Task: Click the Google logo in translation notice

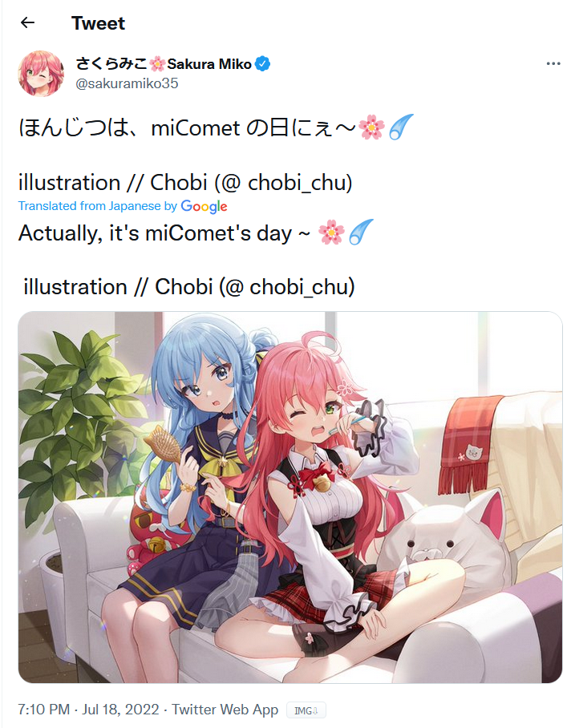Action: point(204,206)
